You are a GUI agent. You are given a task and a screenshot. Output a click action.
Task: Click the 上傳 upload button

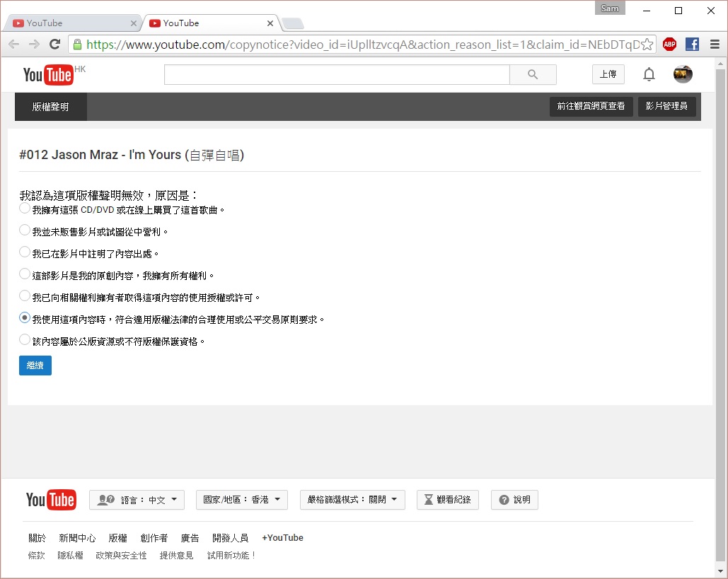point(608,74)
